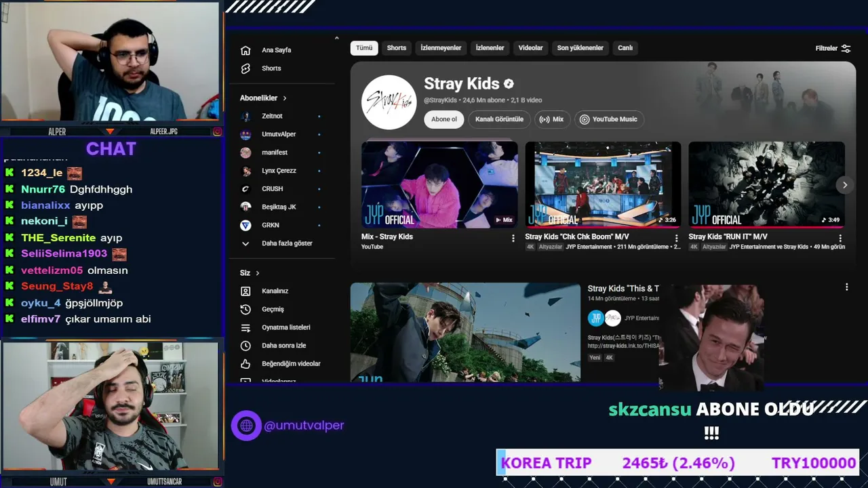Image resolution: width=868 pixels, height=488 pixels.
Task: Open the Stray Kids "Chk Chk Boom" M/V title
Action: click(577, 237)
